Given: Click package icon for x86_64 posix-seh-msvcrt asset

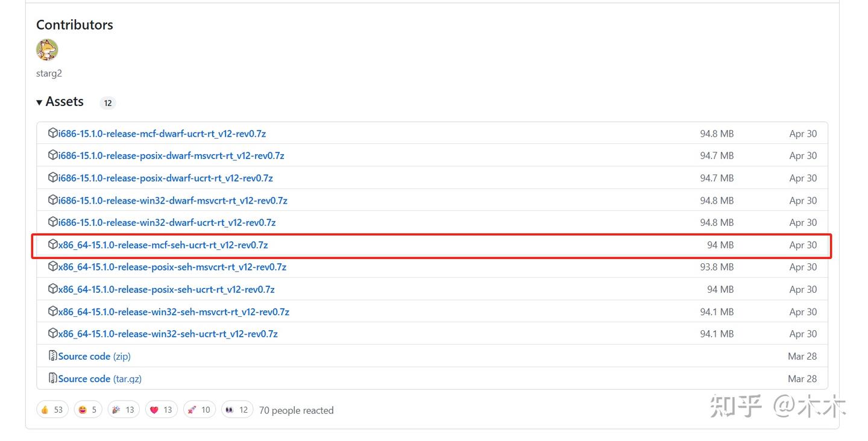Looking at the screenshot, I should (53, 267).
